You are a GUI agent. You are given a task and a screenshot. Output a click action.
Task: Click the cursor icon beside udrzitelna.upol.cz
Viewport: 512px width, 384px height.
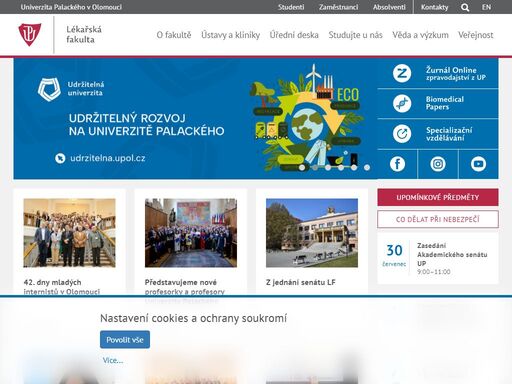pos(60,158)
